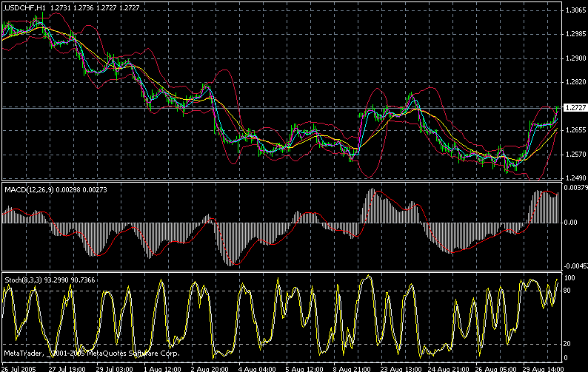The height and width of the screenshot is (372, 588).
Task: Click the 1.2490 price axis value
Action: [575, 178]
